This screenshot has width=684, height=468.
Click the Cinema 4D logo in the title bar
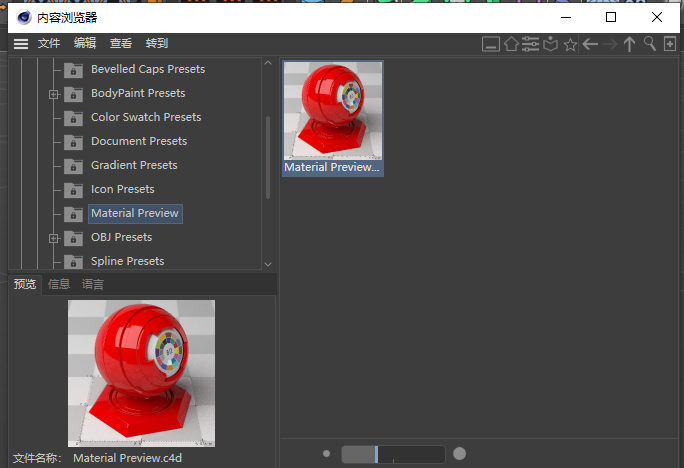tap(24, 17)
